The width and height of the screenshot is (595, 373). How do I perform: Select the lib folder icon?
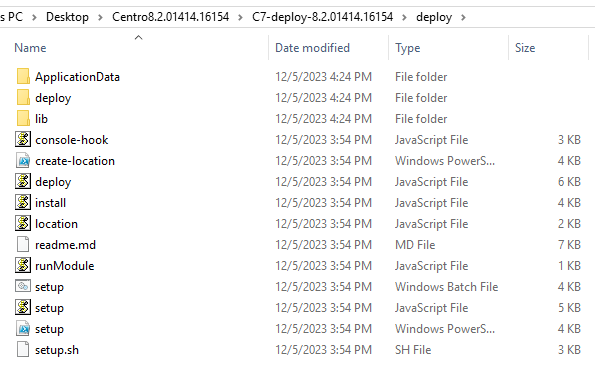[23, 118]
